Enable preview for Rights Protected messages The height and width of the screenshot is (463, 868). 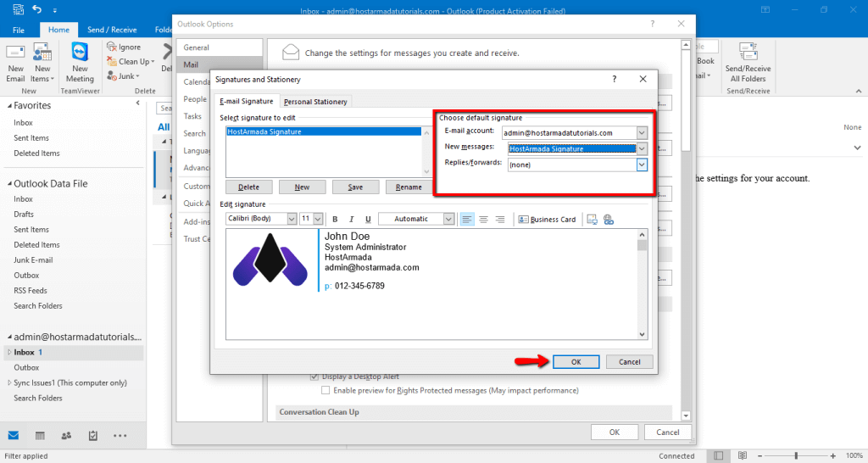pyautogui.click(x=325, y=390)
